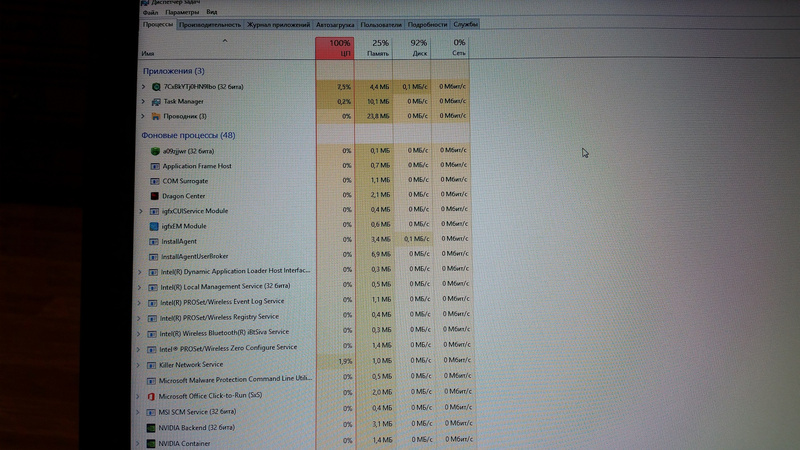Open the Параметры menu
This screenshot has width=800, height=450.
(x=182, y=12)
